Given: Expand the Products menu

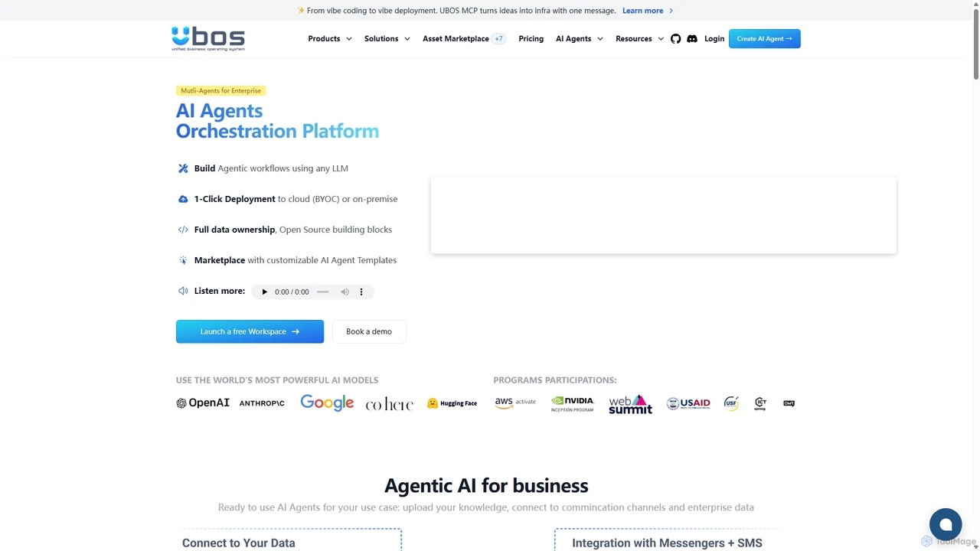Looking at the screenshot, I should 330,38.
